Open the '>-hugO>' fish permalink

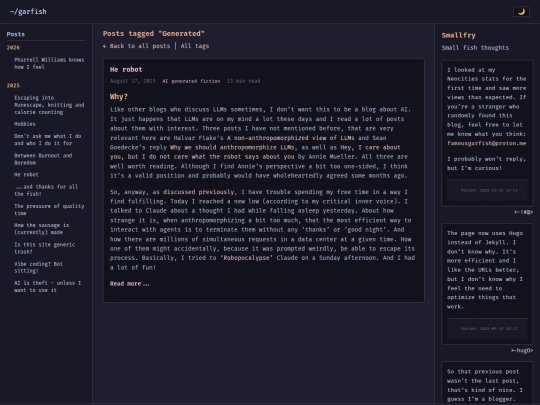click(x=522, y=351)
